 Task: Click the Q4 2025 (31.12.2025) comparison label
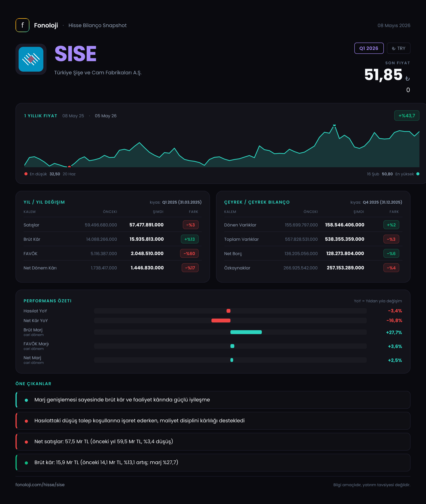pyautogui.click(x=382, y=202)
